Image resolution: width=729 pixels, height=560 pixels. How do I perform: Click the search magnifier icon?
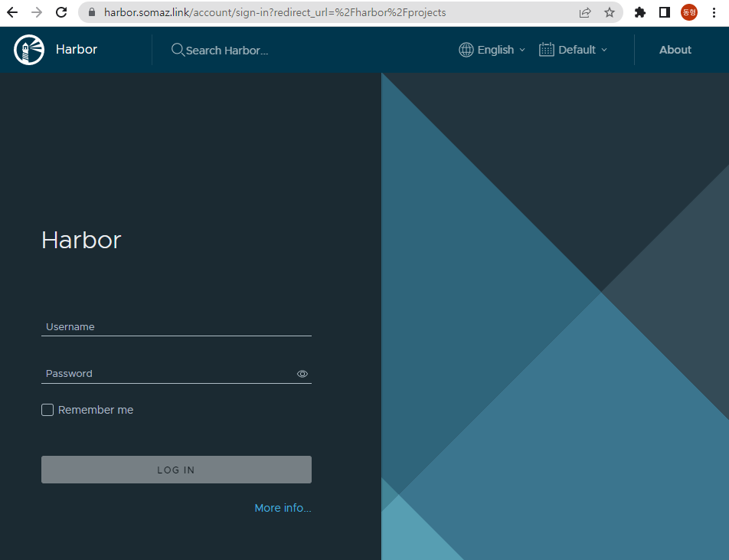(x=178, y=49)
